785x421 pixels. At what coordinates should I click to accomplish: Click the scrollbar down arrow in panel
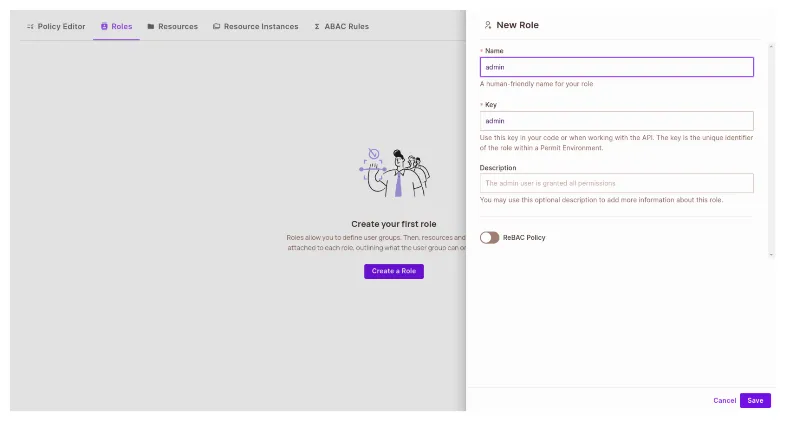[771, 254]
